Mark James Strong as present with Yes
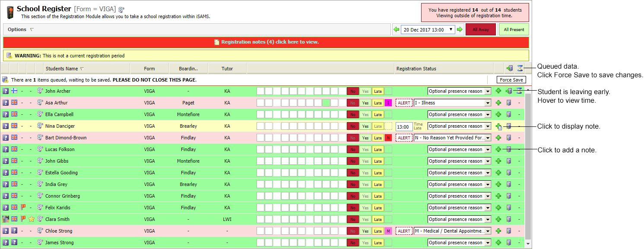 coord(365,243)
